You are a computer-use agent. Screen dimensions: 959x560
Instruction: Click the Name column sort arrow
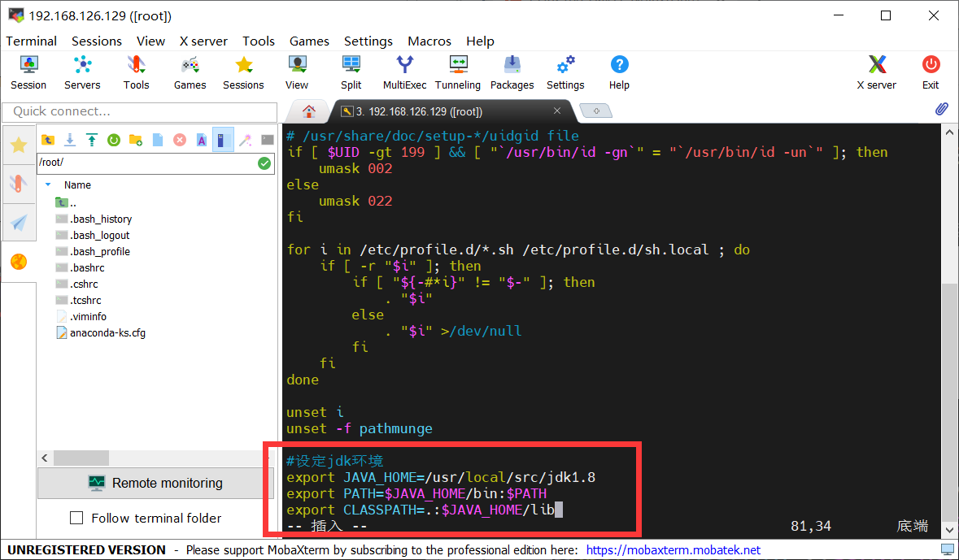tap(48, 184)
